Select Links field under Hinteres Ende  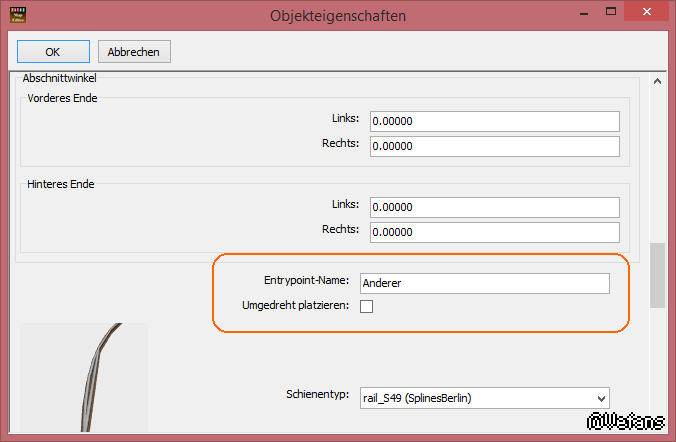click(494, 206)
